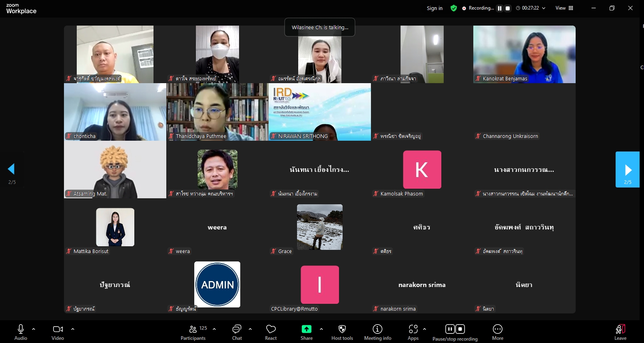The height and width of the screenshot is (343, 644).
Task: Expand the Share options arrow
Action: 321,329
